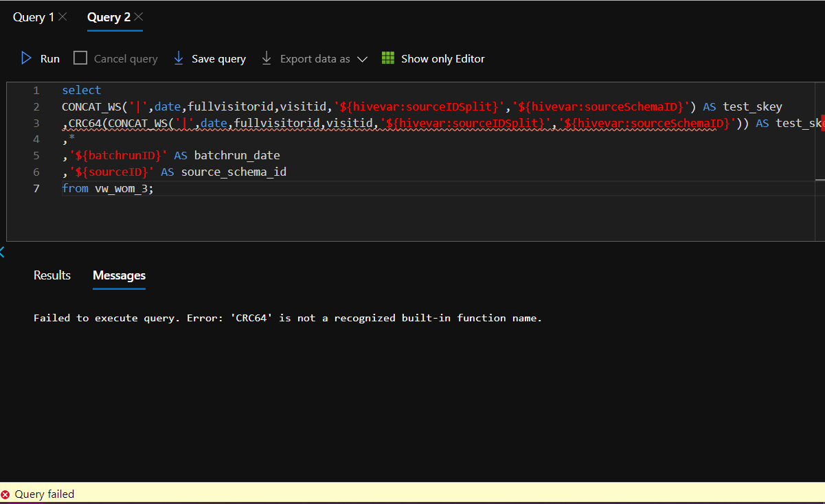Click the Cancel query label
This screenshot has width=825, height=504.
coord(126,59)
